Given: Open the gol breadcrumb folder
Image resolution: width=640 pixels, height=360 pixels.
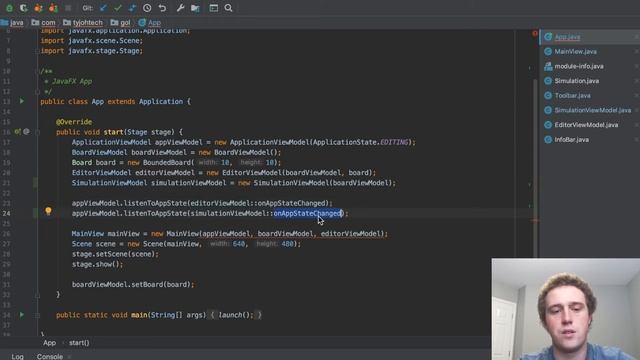Looking at the screenshot, I should point(120,22).
